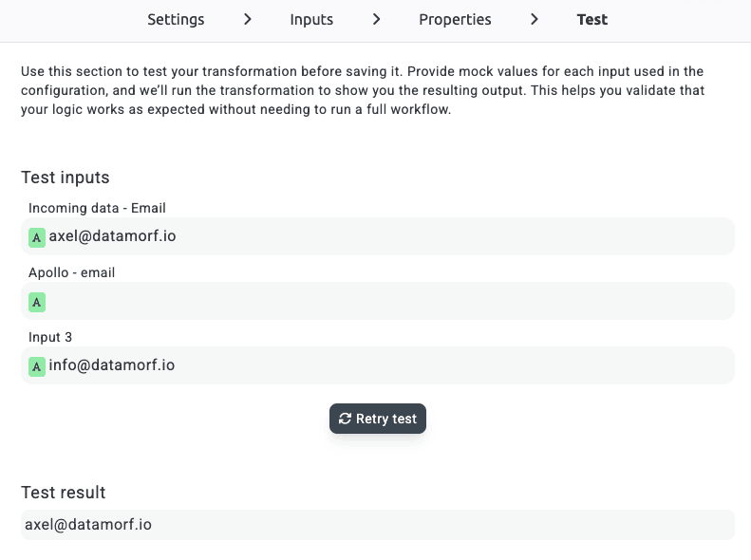Click text-type icon in Incoming data Email field

coord(37,237)
